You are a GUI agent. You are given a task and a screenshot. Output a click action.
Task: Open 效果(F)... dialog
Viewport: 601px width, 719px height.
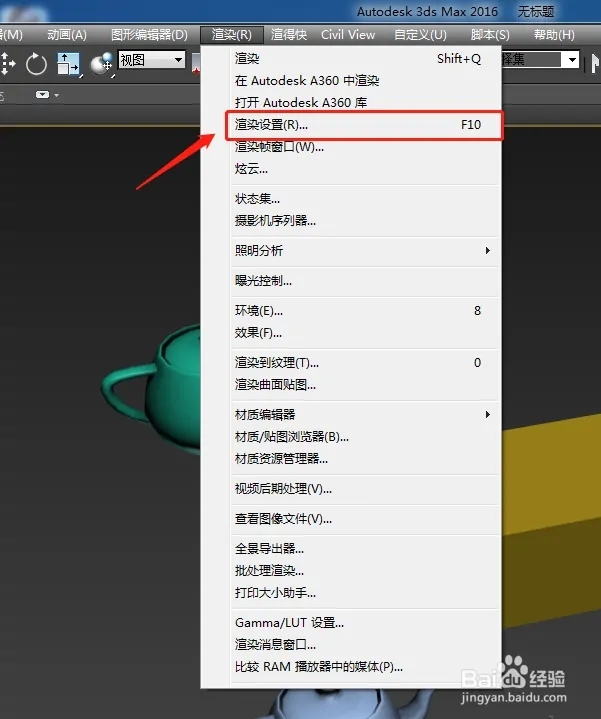point(365,333)
